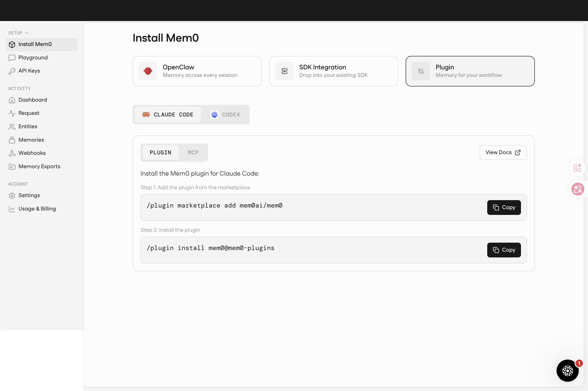Click the Webhooks icon in sidebar
588x391 pixels.
coord(12,153)
